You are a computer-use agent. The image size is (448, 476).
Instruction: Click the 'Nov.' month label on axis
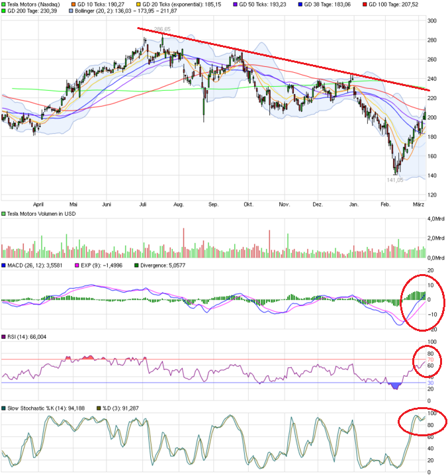285,205
